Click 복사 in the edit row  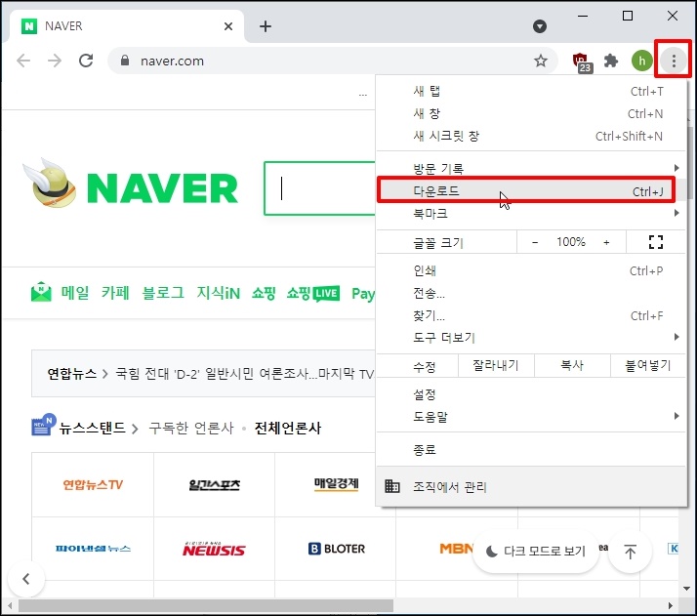572,365
